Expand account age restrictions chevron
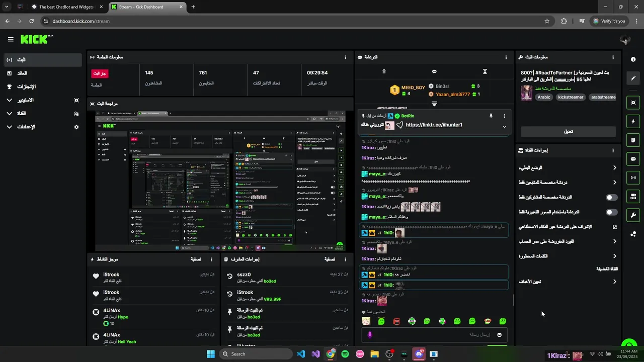Viewport: 644px width, 362px height. coord(614,241)
